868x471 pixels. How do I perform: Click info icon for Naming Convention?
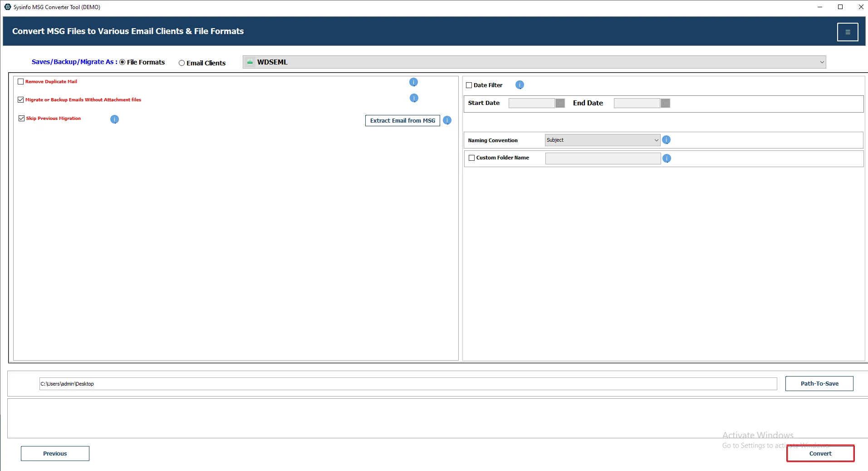coord(666,140)
